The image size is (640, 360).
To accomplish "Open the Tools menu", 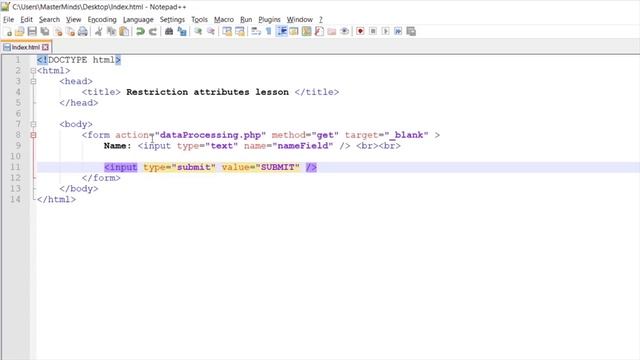I will (x=199, y=20).
